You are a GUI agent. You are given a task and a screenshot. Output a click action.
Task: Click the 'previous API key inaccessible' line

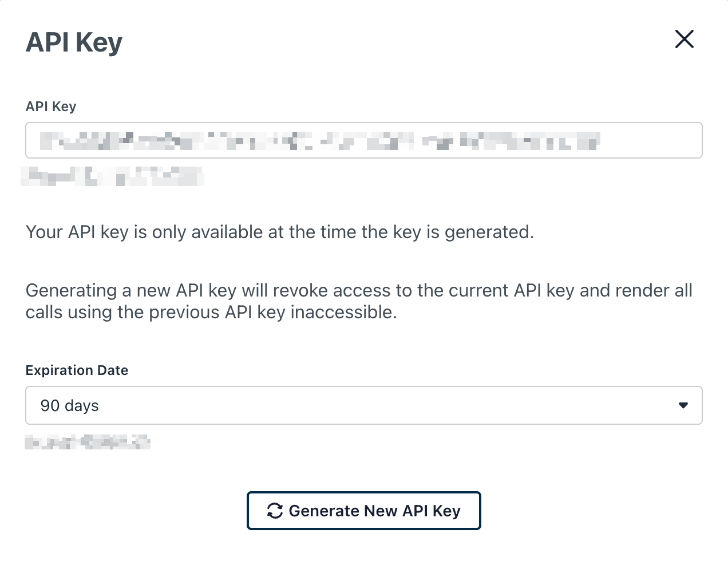click(x=211, y=312)
